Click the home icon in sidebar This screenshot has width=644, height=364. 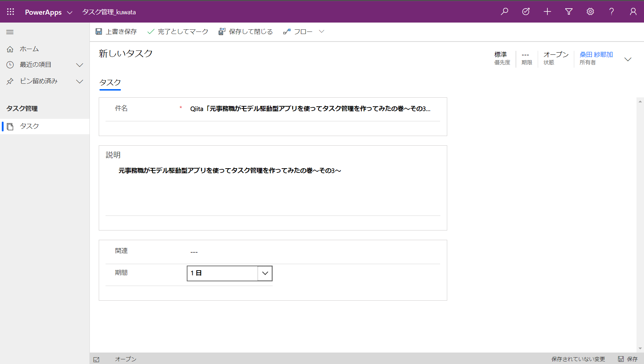point(10,49)
